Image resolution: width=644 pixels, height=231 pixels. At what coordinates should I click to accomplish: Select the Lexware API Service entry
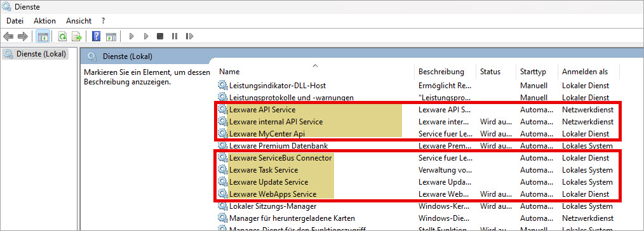(262, 110)
